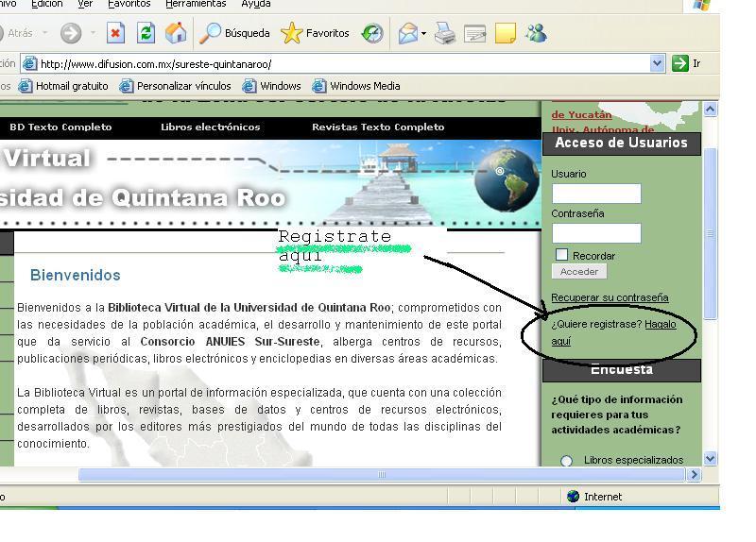
Task: Open the Hotmail gratuito link
Action: tap(63, 86)
